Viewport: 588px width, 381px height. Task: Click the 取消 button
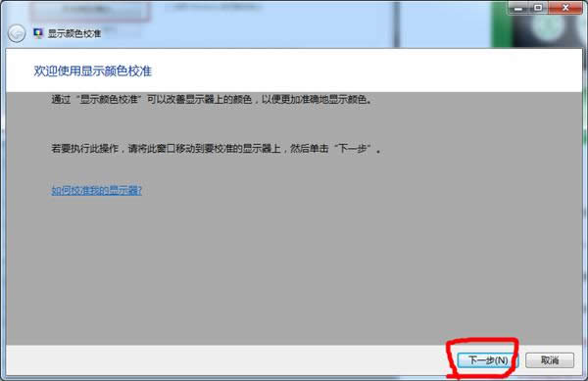point(550,360)
